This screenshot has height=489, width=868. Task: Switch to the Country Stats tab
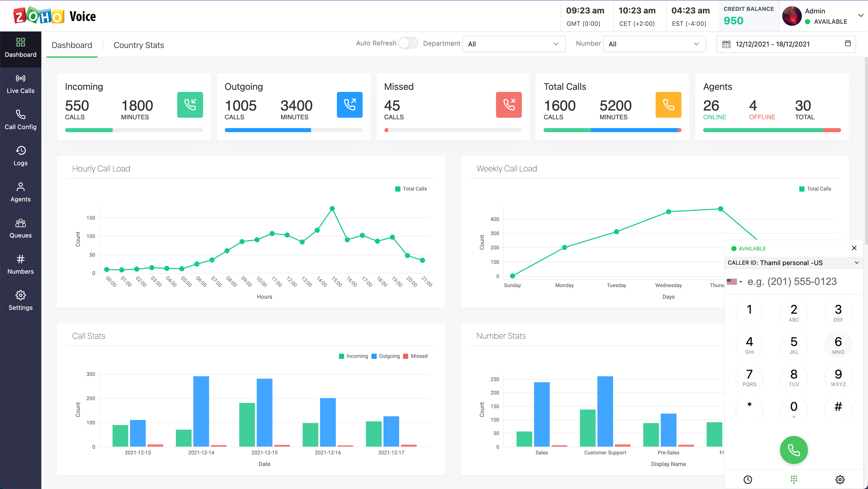[138, 45]
